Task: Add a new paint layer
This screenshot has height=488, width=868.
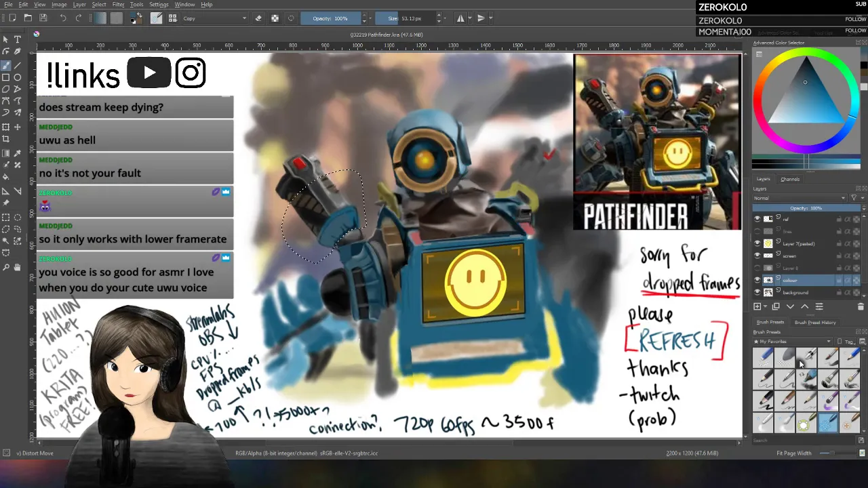Action: (757, 306)
